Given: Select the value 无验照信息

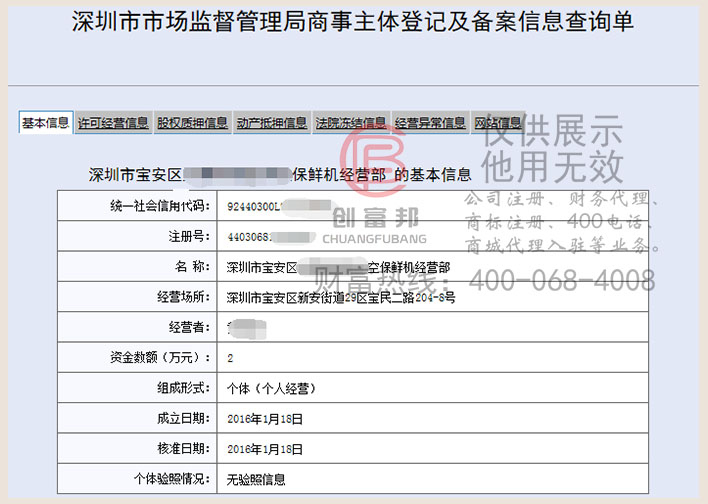Looking at the screenshot, I should (x=256, y=480).
